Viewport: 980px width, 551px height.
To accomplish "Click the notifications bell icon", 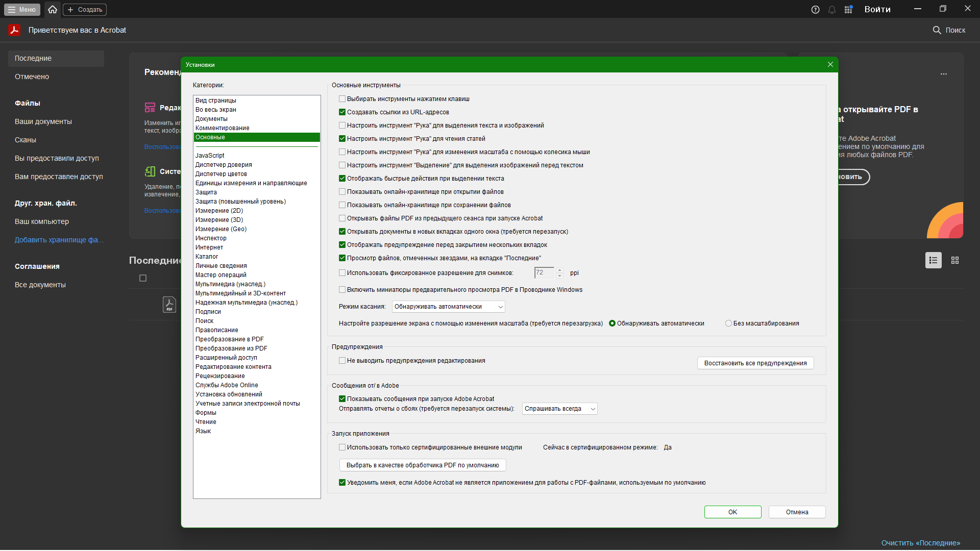I will pyautogui.click(x=831, y=10).
